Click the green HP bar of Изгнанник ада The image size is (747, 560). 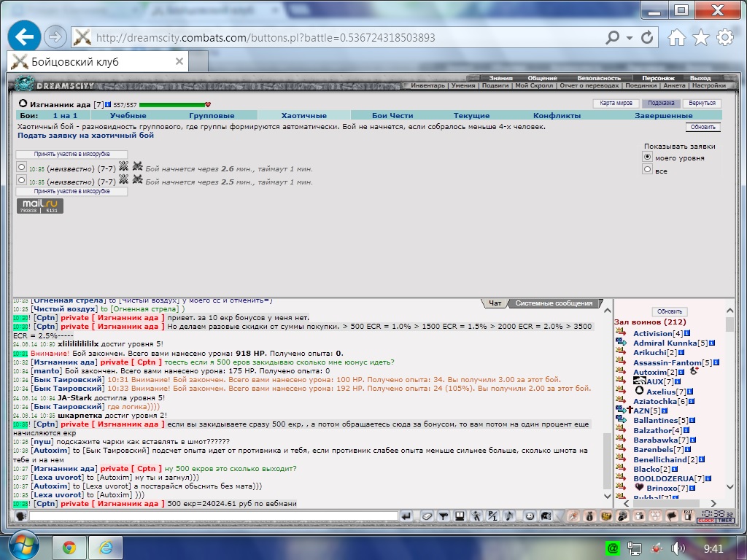[172, 105]
